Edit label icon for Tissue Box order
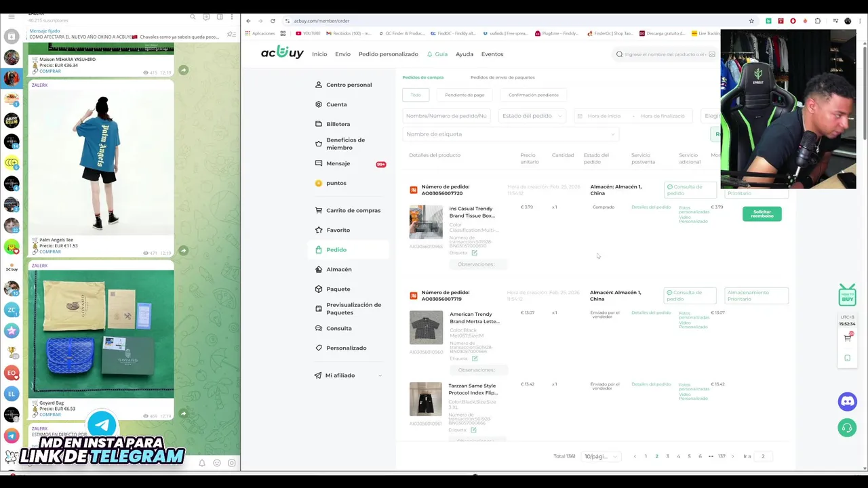The image size is (868, 488). [474, 253]
